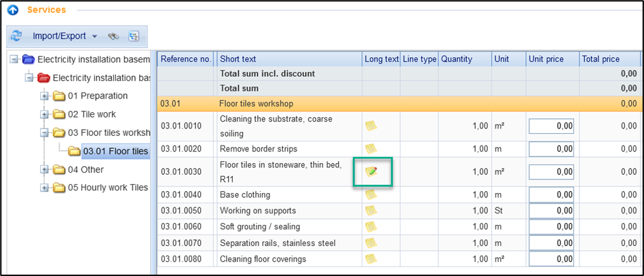Click the Quantity column header
This screenshot has width=644, height=276.
coord(464,59)
